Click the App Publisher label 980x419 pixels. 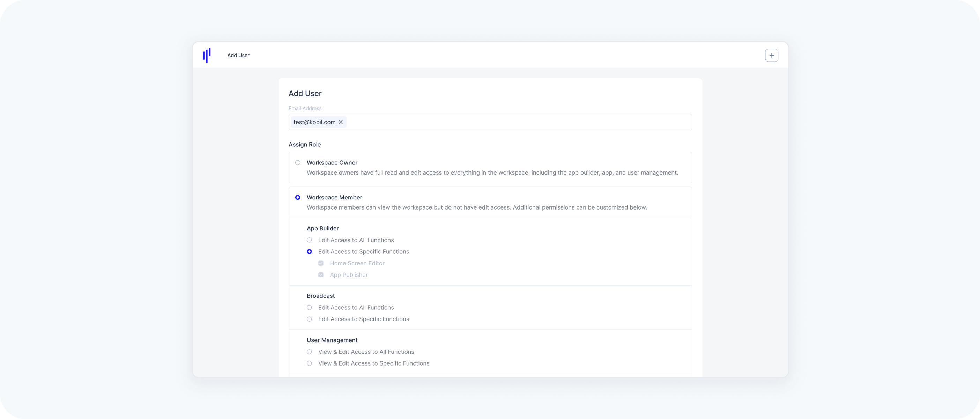348,275
